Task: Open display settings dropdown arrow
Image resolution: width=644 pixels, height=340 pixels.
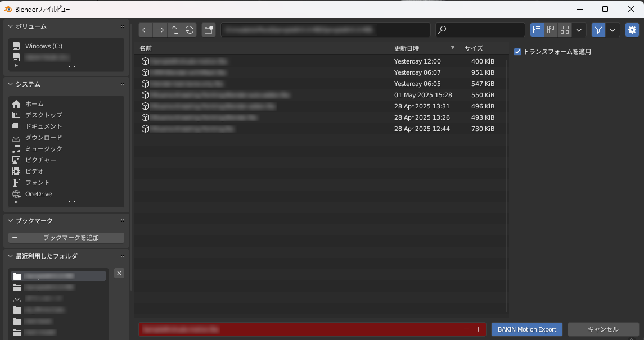Action: pyautogui.click(x=579, y=30)
